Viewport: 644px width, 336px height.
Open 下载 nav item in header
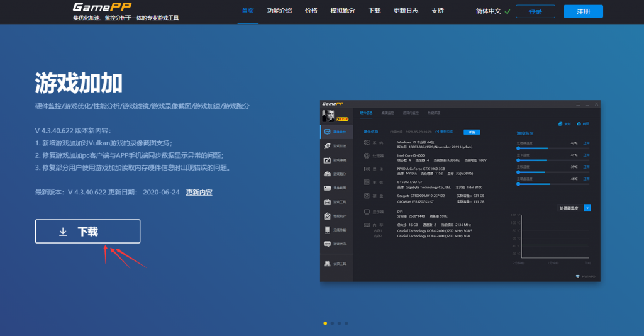pyautogui.click(x=375, y=11)
